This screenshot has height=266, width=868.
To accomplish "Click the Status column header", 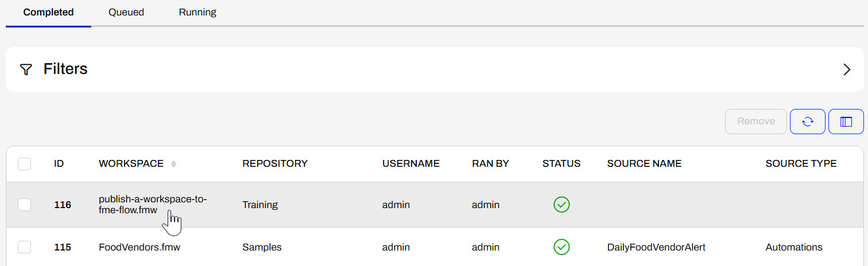I will coord(561,163).
